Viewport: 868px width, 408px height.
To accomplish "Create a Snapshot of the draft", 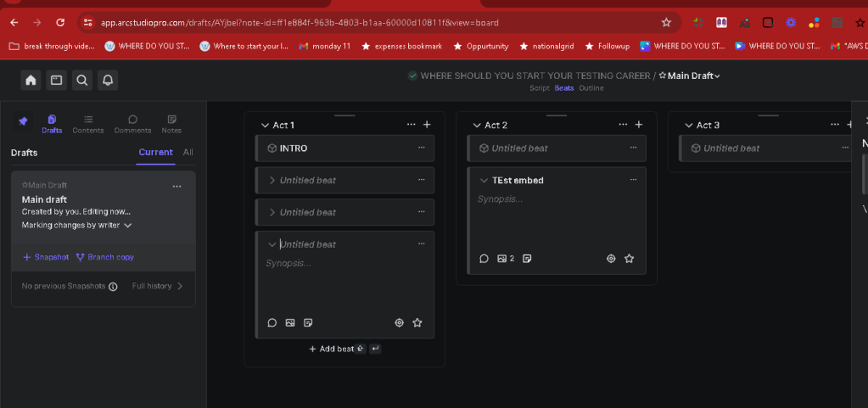I will pyautogui.click(x=46, y=257).
